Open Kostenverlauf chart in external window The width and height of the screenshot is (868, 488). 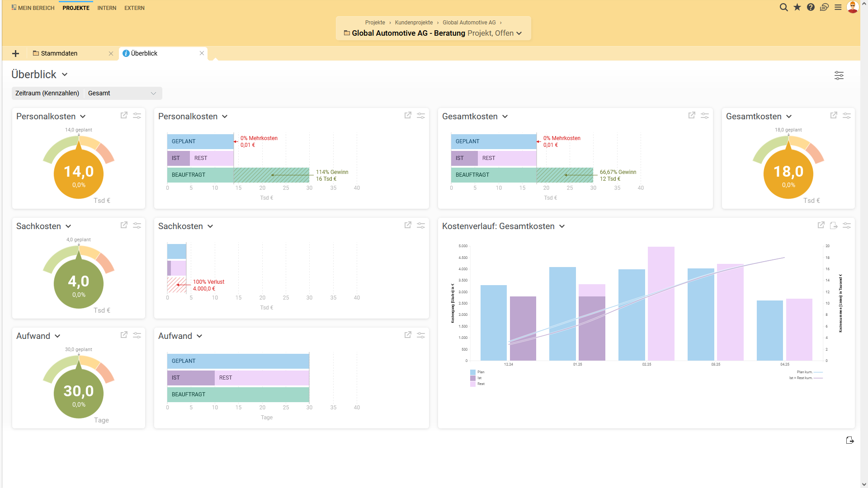pyautogui.click(x=821, y=225)
